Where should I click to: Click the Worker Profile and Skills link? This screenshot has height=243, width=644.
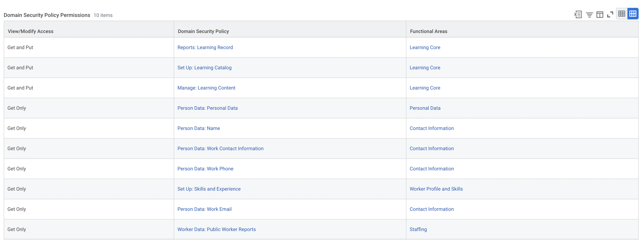coord(436,189)
